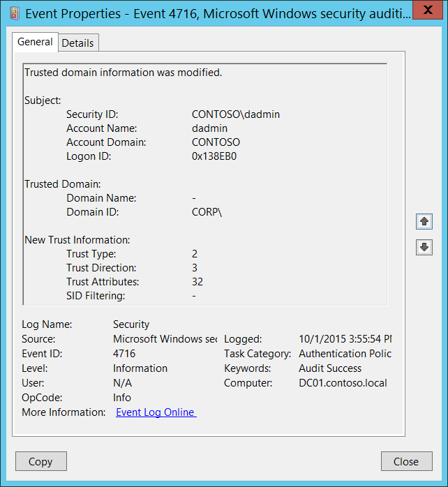Show the next event with the down arrow

point(424,247)
